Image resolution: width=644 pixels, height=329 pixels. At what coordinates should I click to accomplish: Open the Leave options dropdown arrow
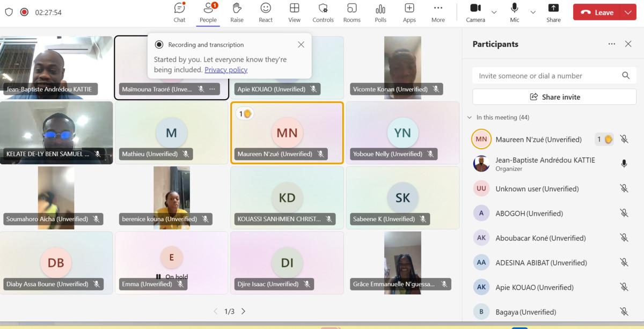pos(628,12)
